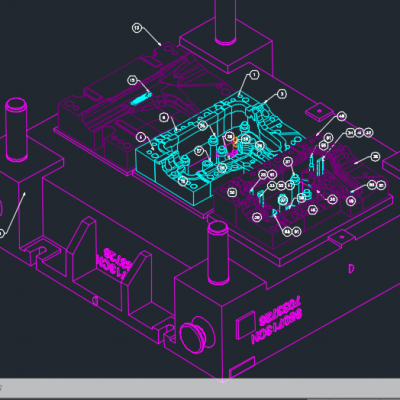Select callout balloon number 36
This screenshot has width=400, height=400.
pyautogui.click(x=376, y=157)
